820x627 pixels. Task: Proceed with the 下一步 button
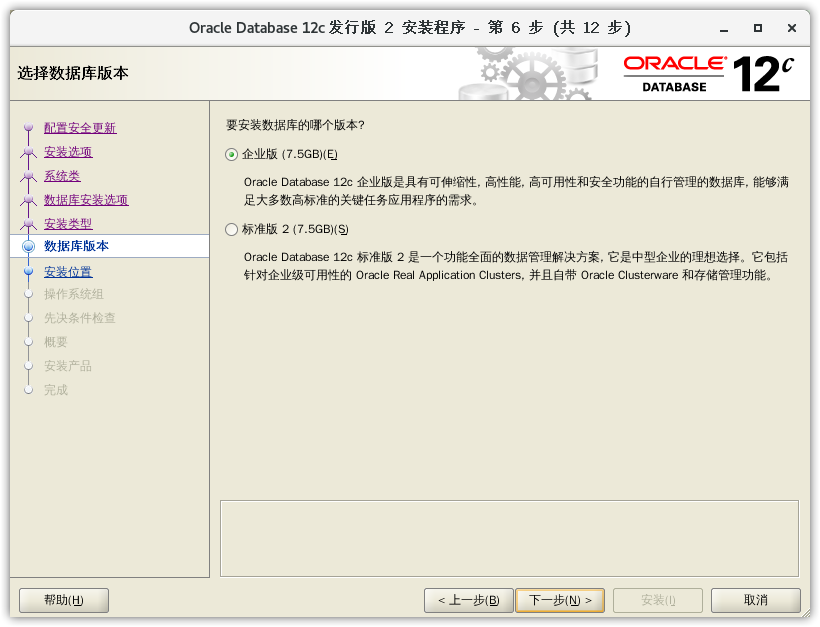[560, 600]
